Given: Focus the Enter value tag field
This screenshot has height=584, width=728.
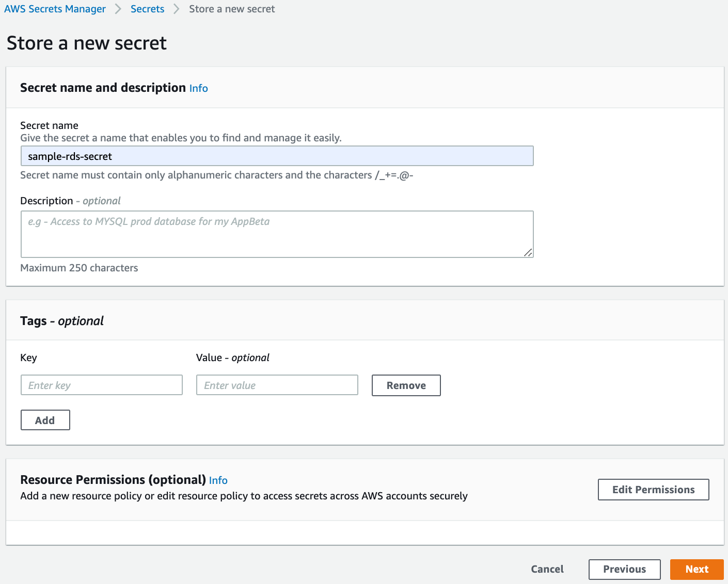Looking at the screenshot, I should (x=277, y=385).
